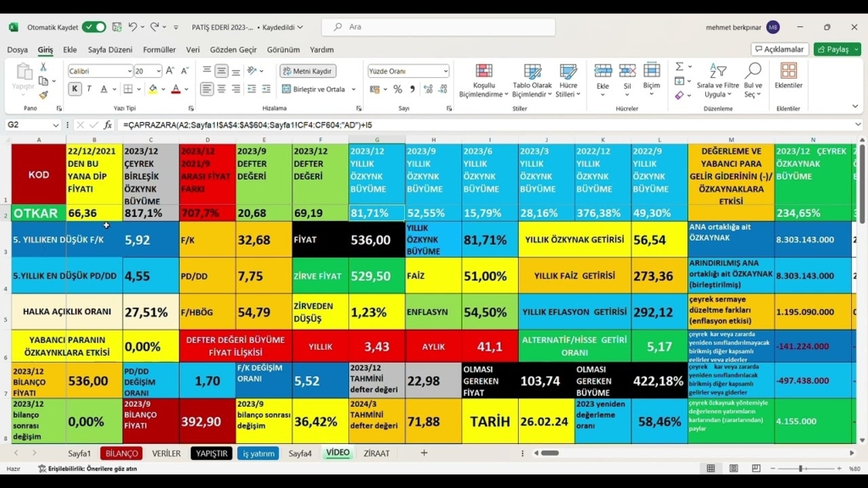Switch to the BİLANÇO sheet tab
Screen dimensions: 868x488
(121, 453)
